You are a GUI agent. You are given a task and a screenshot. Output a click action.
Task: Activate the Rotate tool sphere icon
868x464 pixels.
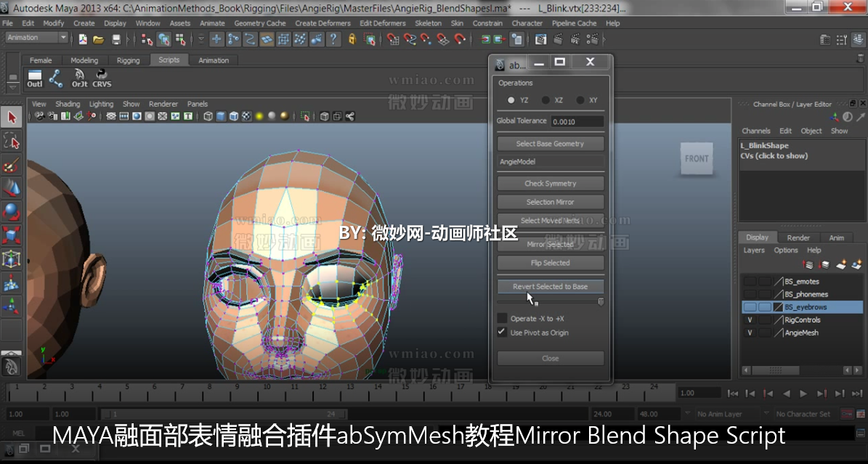pyautogui.click(x=12, y=212)
